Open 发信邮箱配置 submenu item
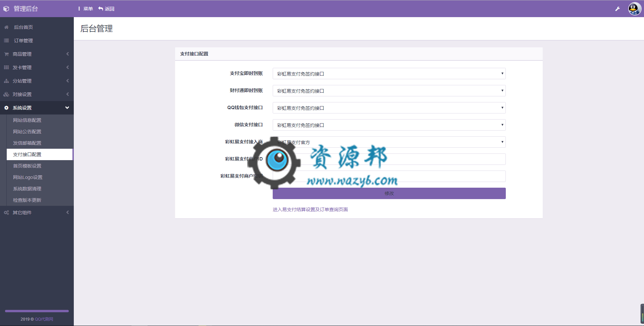 point(40,143)
